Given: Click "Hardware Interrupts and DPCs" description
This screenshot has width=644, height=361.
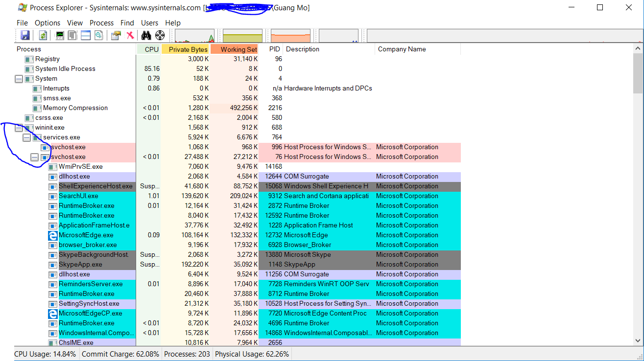Looking at the screenshot, I should pyautogui.click(x=328, y=89).
